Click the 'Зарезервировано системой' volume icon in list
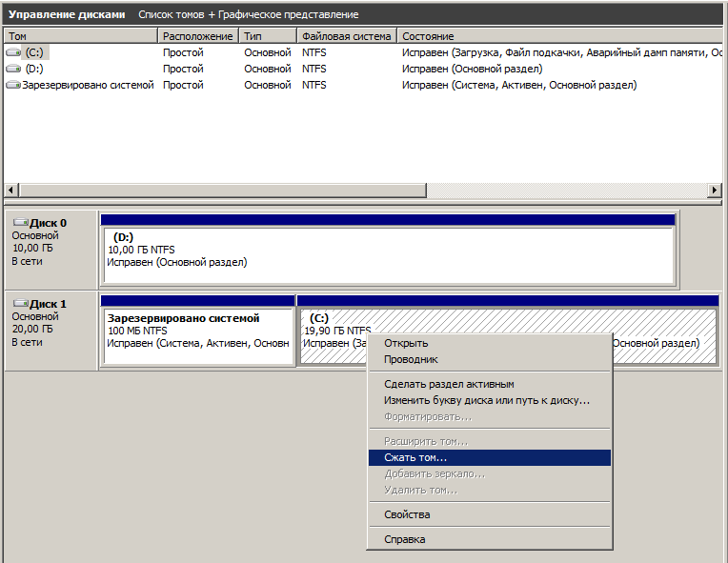This screenshot has width=728, height=563. point(13,85)
